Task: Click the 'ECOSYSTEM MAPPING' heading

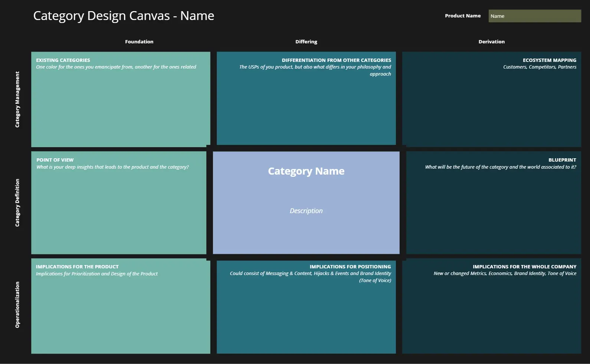Action: tap(550, 60)
